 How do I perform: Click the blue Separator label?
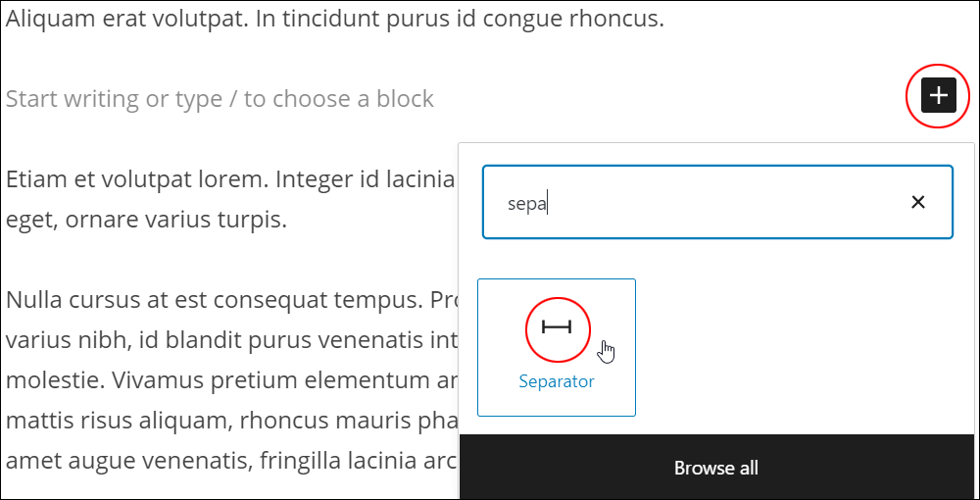pos(557,381)
